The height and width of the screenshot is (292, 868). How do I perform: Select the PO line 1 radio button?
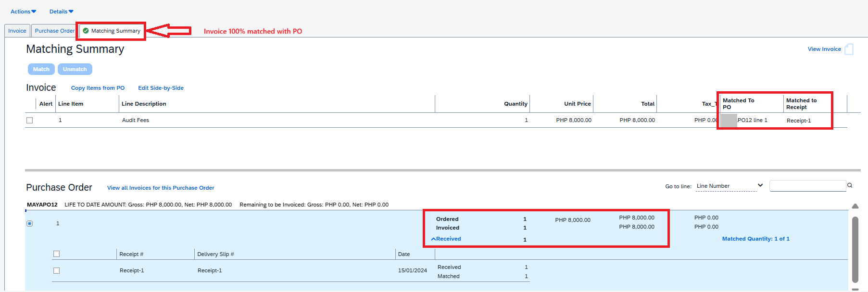[30, 223]
